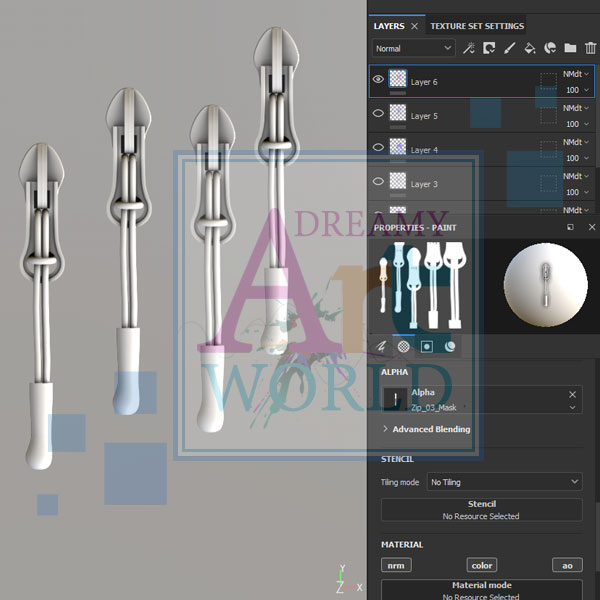Delete the selected layer with trash icon
The image size is (600, 600).
click(x=590, y=48)
